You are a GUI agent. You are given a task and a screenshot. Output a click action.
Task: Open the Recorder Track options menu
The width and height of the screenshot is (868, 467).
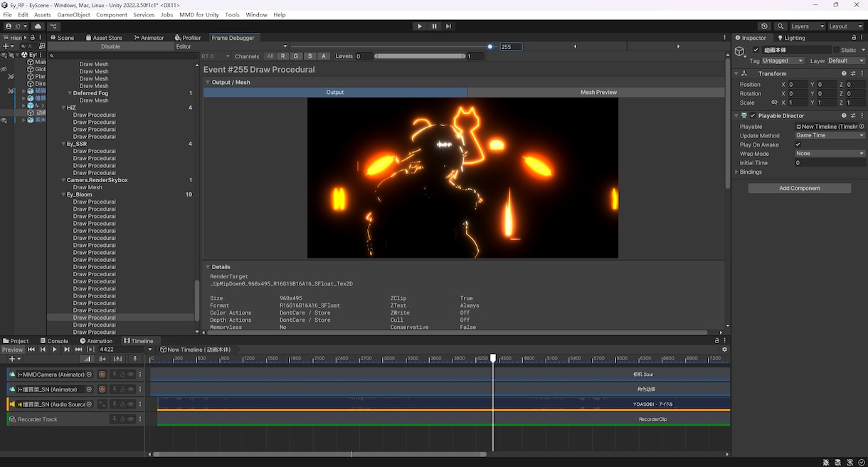140,419
